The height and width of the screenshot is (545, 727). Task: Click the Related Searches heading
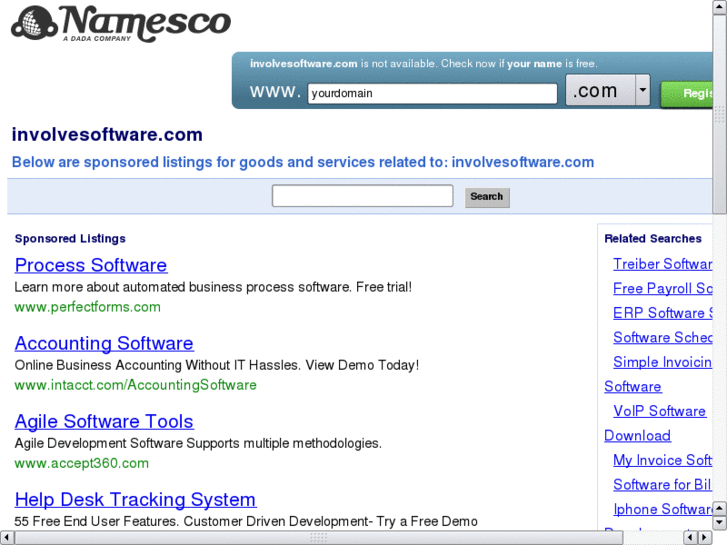click(653, 238)
